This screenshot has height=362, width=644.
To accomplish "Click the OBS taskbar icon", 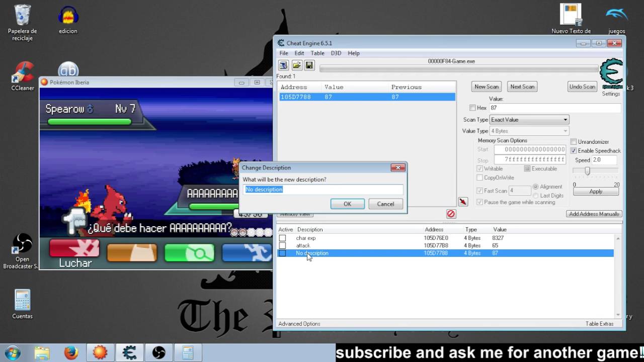I will coord(158,352).
